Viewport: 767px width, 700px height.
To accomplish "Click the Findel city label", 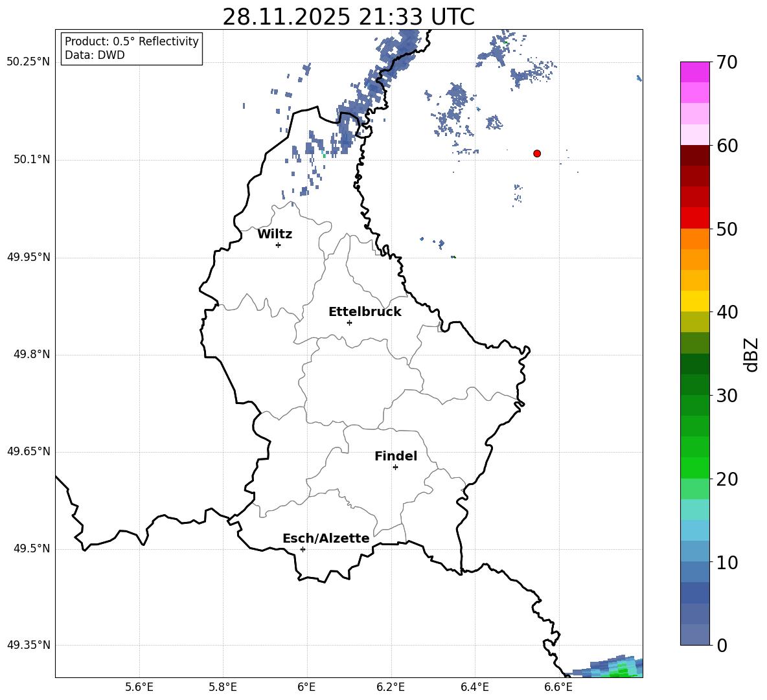I will [396, 456].
